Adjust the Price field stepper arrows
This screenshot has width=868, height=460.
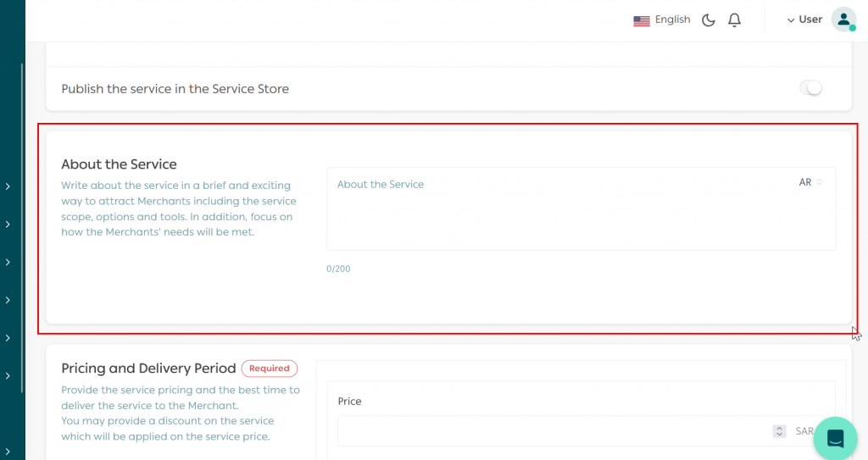click(x=779, y=431)
